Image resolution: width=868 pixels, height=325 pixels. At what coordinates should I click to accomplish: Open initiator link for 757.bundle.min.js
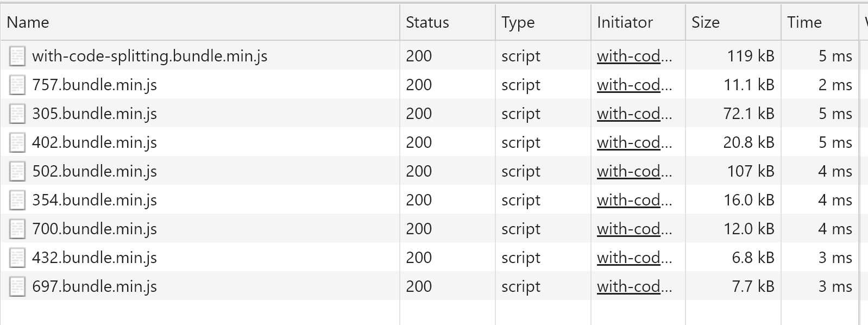click(x=634, y=85)
